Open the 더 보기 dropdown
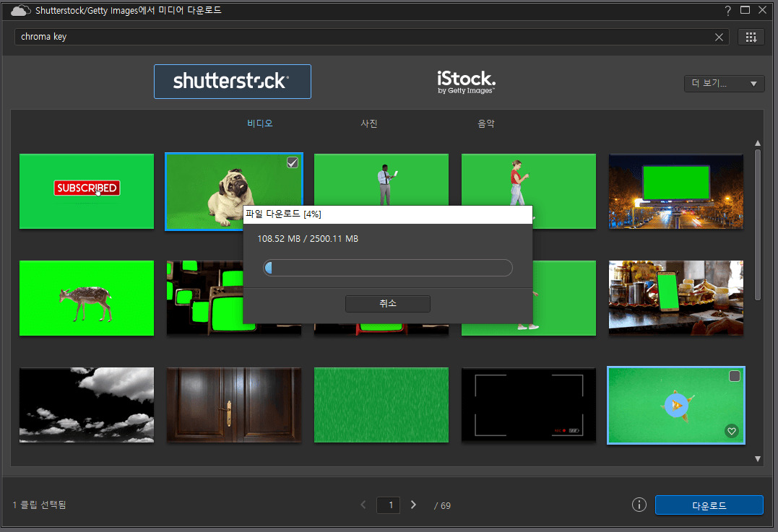The image size is (778, 532). (x=724, y=83)
